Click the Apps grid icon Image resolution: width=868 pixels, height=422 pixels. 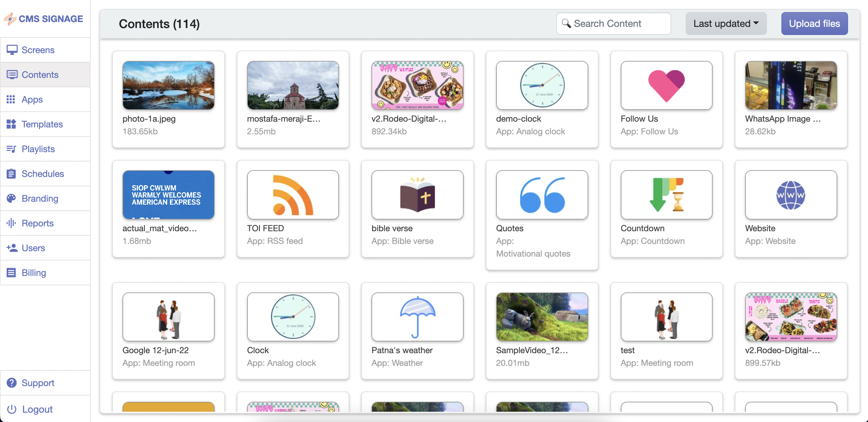point(11,99)
